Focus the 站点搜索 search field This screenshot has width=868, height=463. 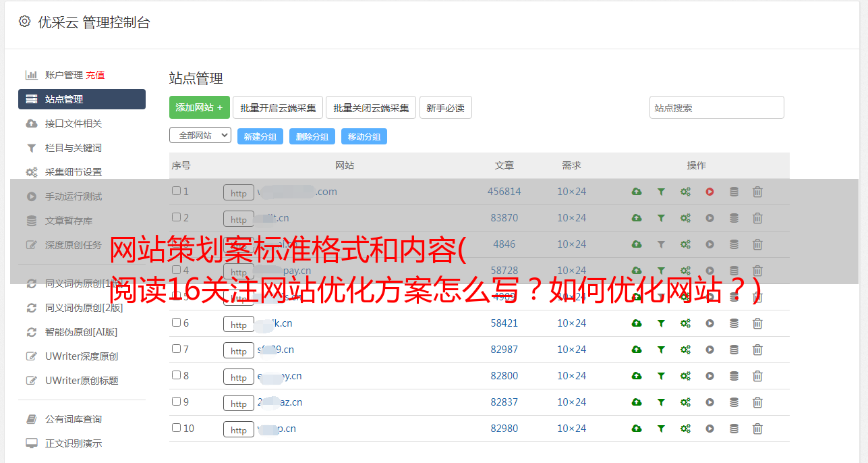point(717,107)
